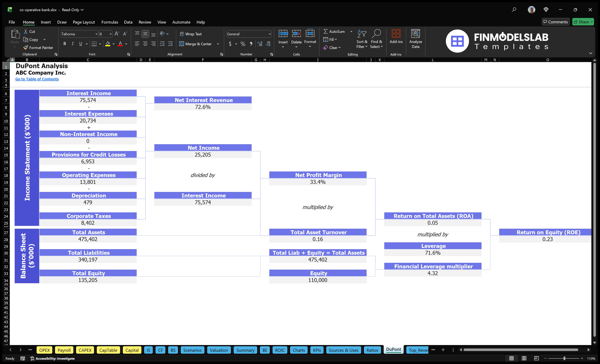600x364 pixels.
Task: Click the Sort & Filter tool
Action: pos(362,39)
